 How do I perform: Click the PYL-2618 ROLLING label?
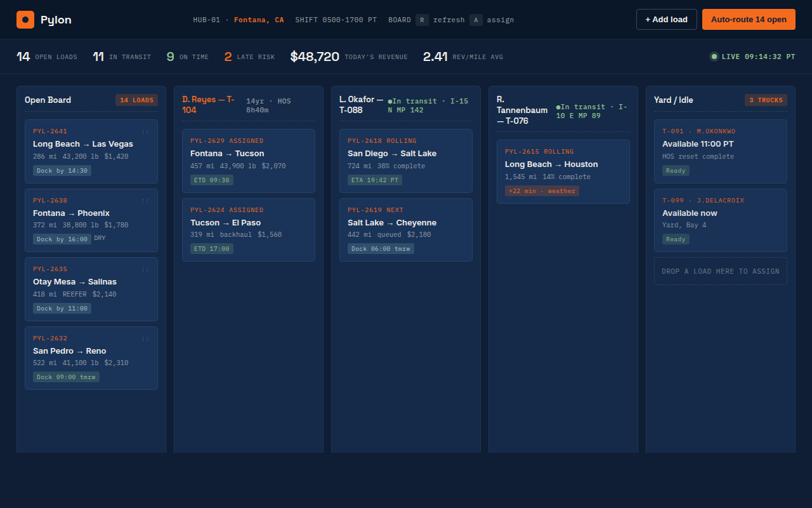click(x=382, y=141)
